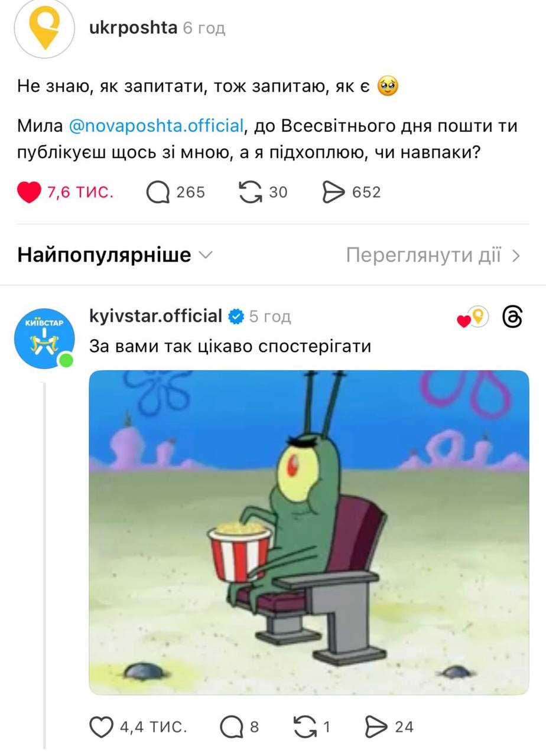Open the Plankton popcorn GIF image
The width and height of the screenshot is (546, 756).
(x=309, y=532)
